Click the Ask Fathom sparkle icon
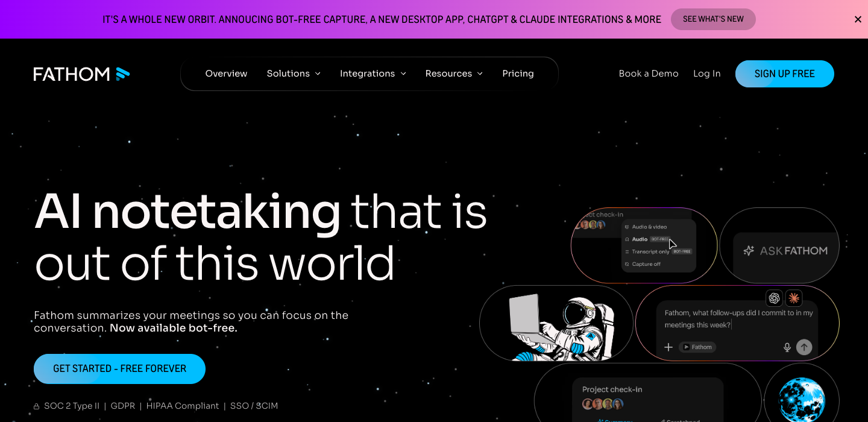This screenshot has width=868, height=422. [x=749, y=251]
